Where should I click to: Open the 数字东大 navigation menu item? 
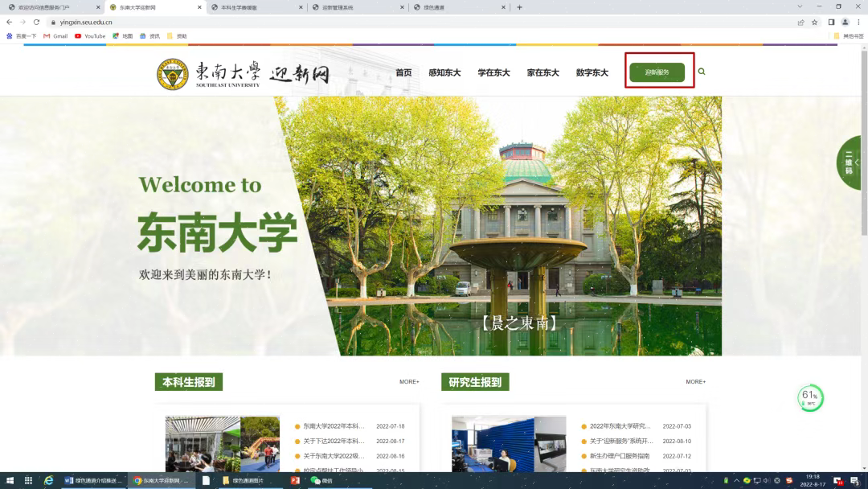[x=592, y=72]
